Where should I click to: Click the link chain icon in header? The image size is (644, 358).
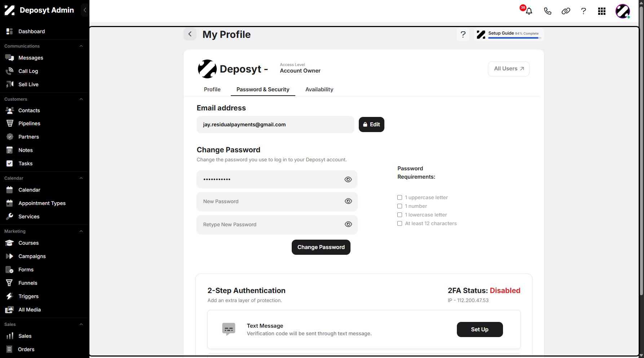coord(566,11)
